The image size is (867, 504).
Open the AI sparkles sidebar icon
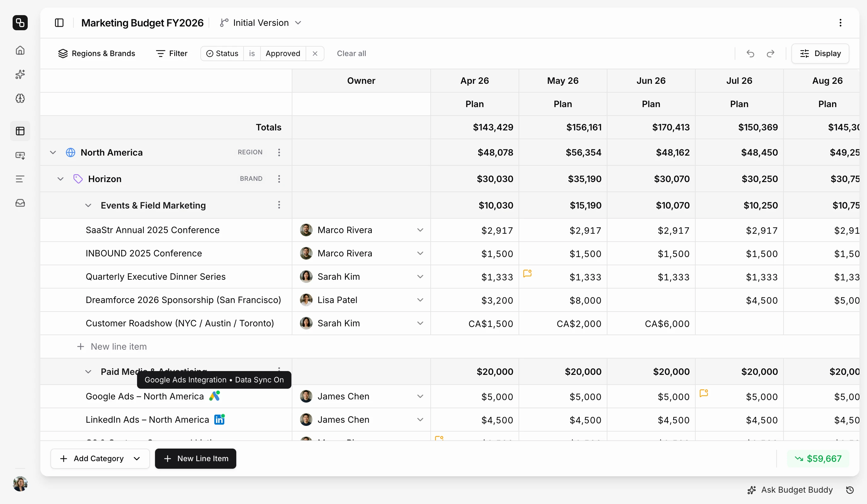tap(20, 74)
